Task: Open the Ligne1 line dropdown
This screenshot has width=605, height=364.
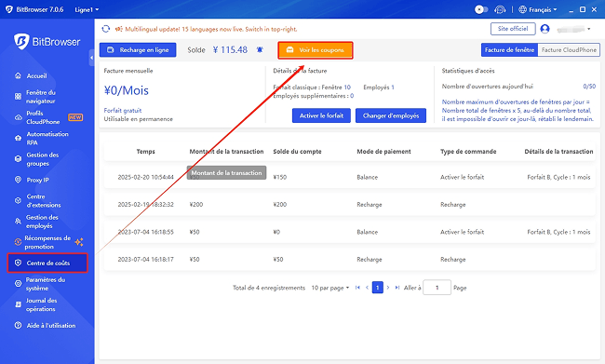Action: tap(87, 9)
